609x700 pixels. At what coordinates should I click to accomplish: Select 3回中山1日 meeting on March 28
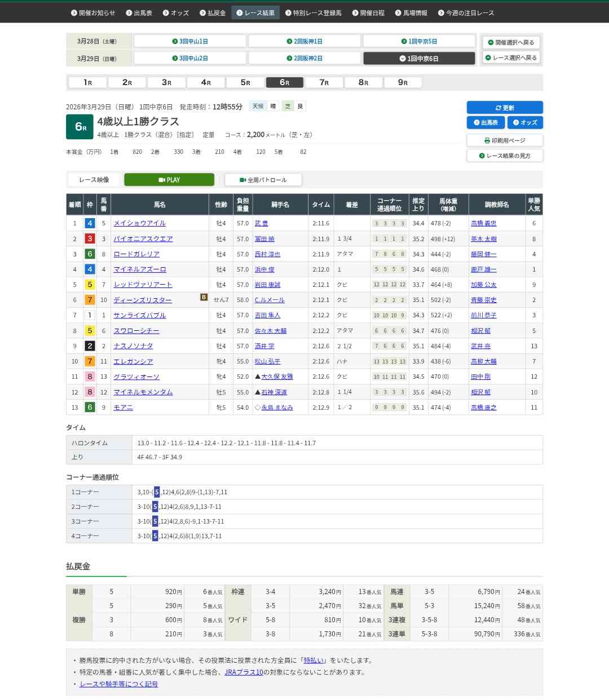pos(190,41)
